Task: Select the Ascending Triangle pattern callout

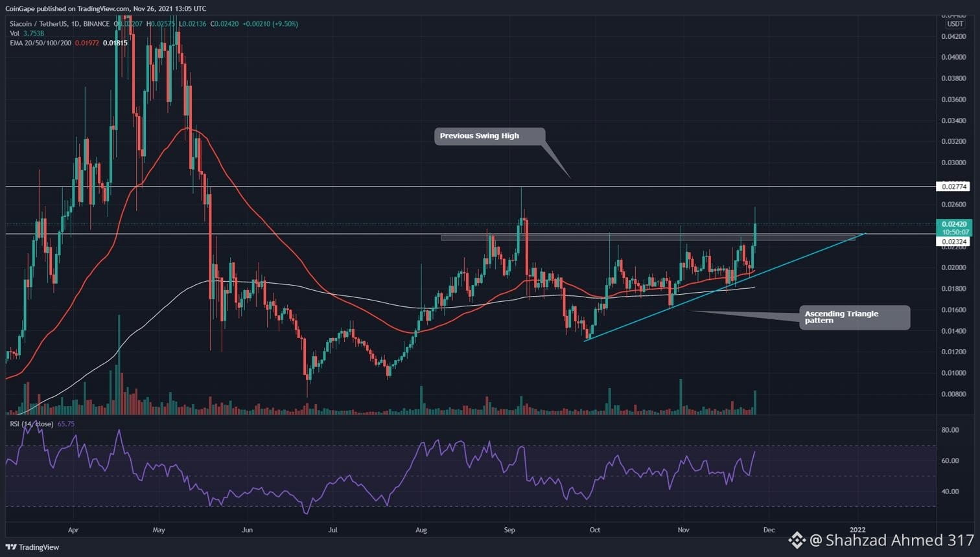Action: (x=854, y=317)
